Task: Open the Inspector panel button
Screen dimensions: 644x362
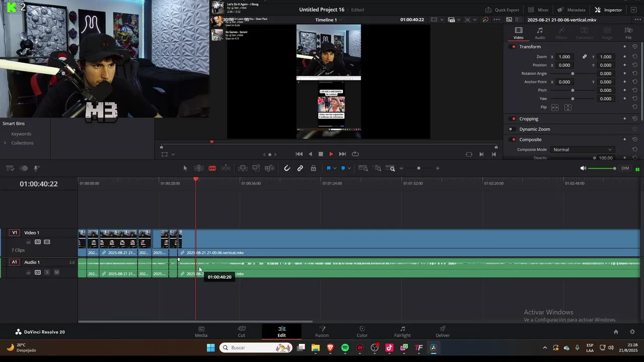Action: click(608, 10)
